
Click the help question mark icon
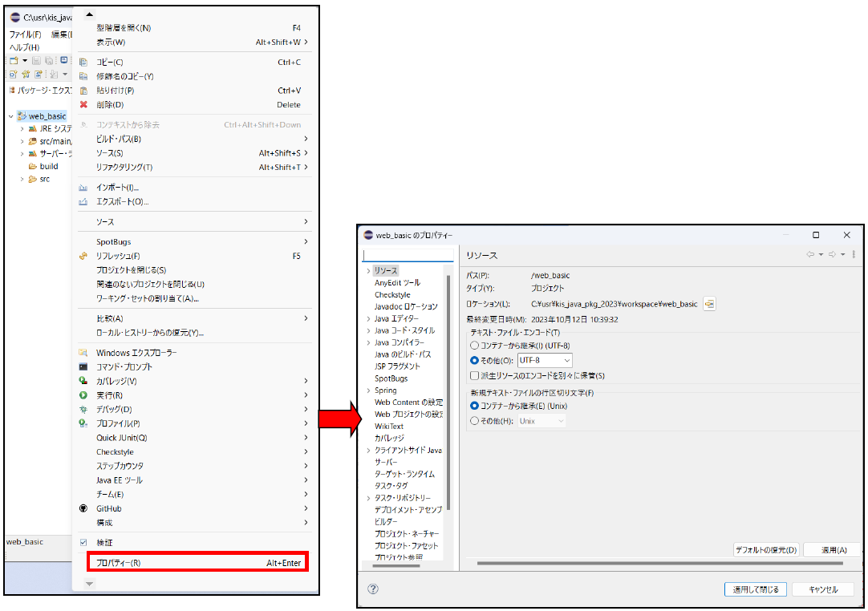point(372,589)
